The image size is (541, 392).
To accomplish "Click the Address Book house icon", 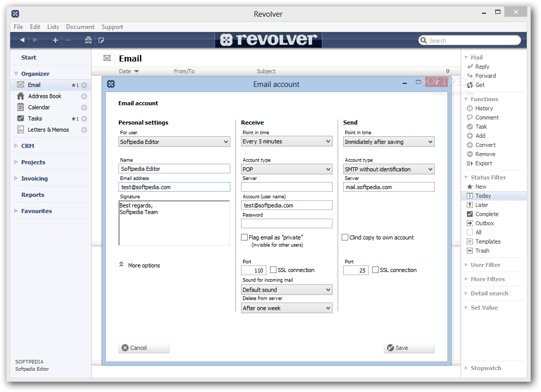I will tap(21, 96).
